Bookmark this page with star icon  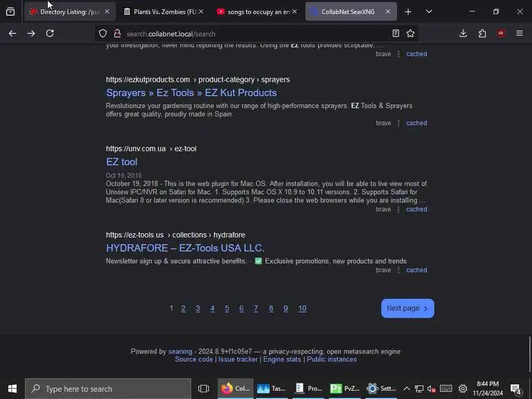click(410, 33)
